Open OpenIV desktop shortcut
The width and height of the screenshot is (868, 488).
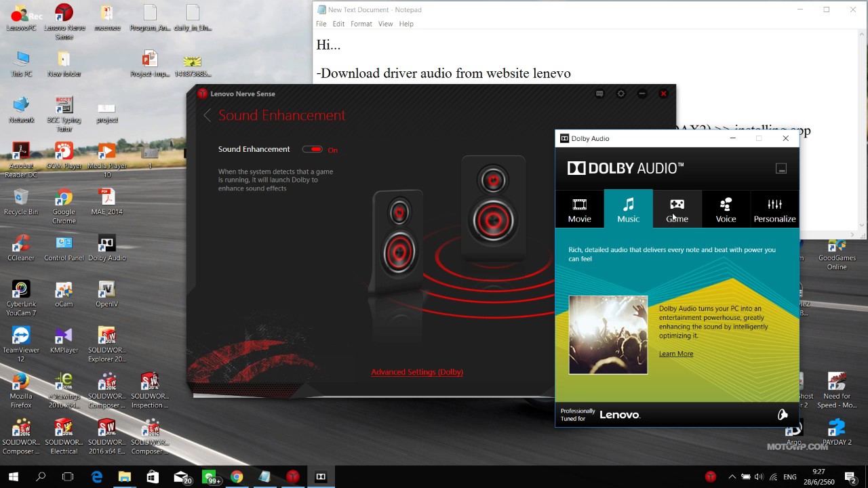[x=106, y=294]
